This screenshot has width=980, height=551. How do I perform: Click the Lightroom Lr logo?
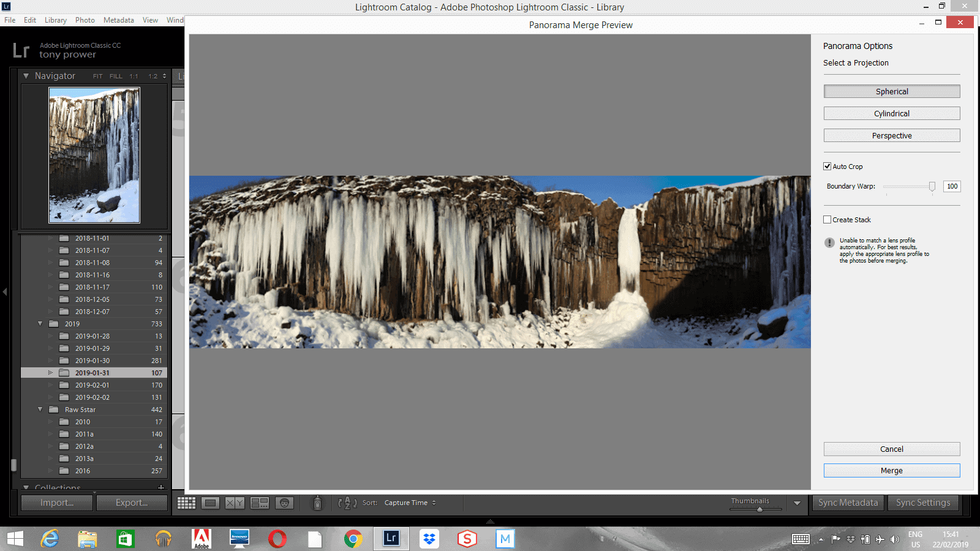pos(21,50)
